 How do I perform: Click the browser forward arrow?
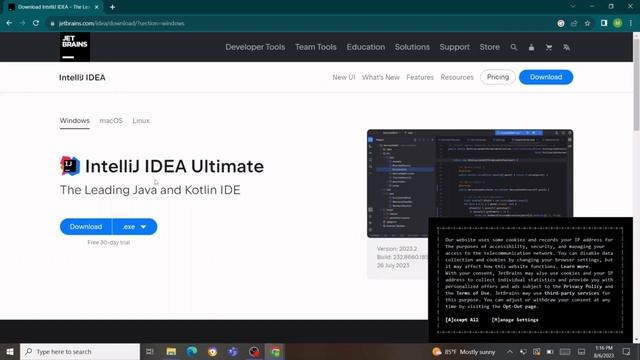pos(22,23)
